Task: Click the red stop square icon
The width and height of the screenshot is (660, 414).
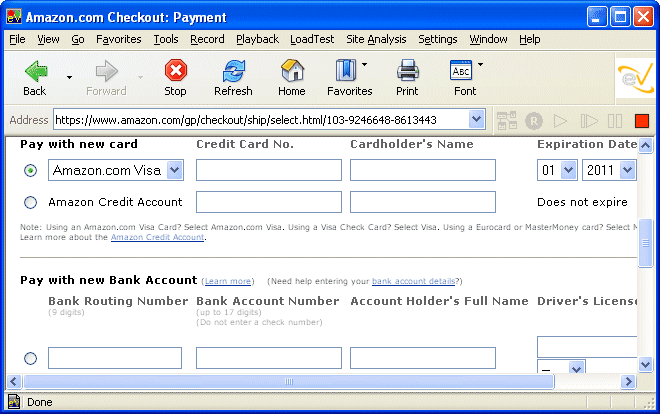Action: 642,121
